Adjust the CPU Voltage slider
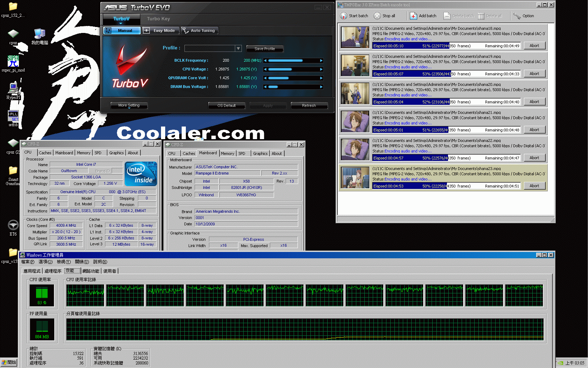 293,69
